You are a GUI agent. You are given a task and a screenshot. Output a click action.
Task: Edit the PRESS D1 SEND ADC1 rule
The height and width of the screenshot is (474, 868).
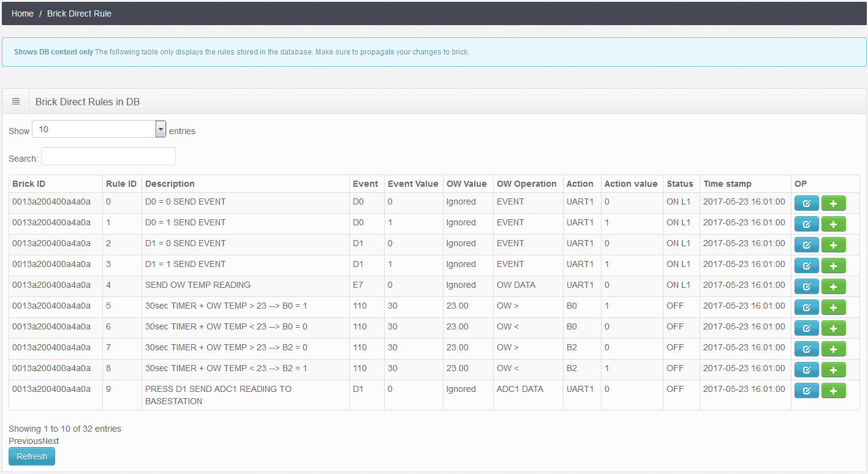pyautogui.click(x=806, y=391)
